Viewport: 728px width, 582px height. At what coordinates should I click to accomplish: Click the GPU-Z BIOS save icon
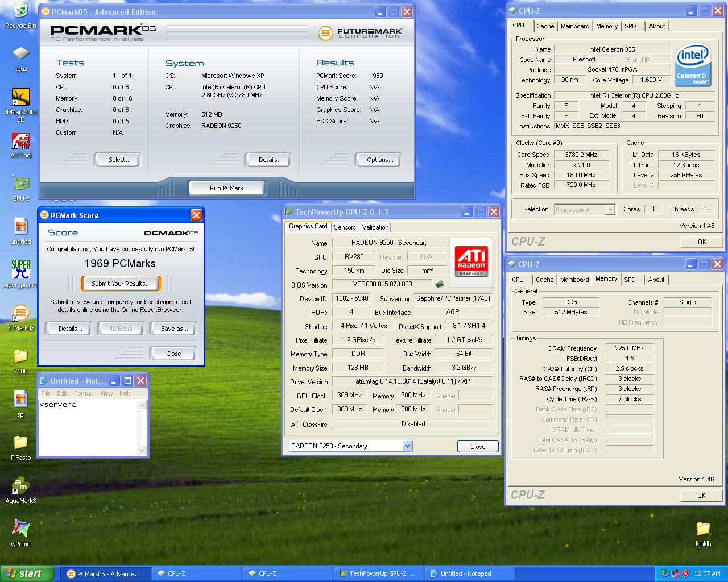coord(440,284)
